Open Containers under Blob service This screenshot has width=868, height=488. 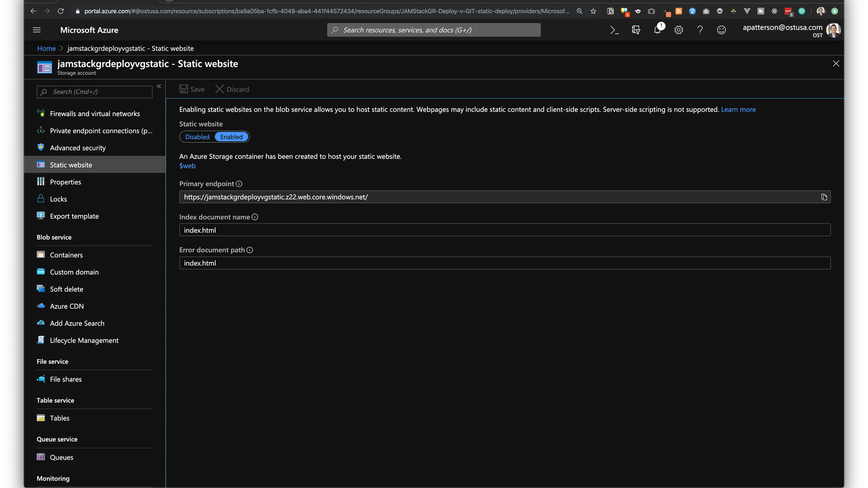(66, 255)
